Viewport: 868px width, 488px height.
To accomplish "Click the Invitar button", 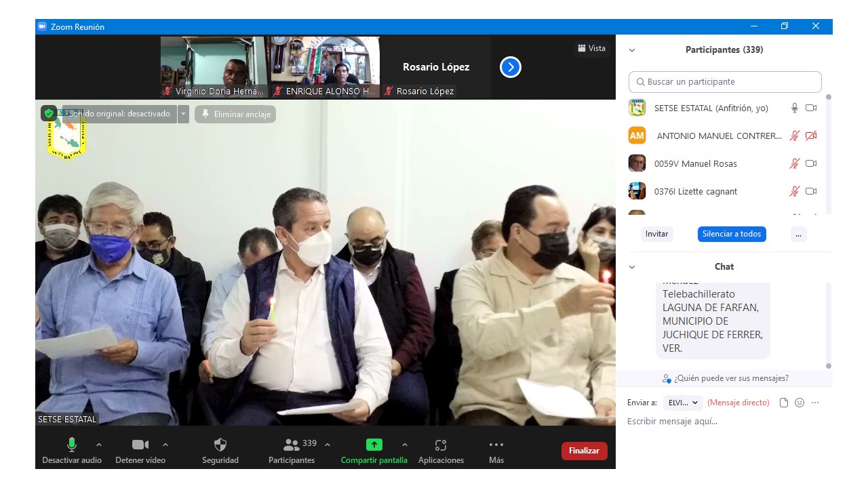I will (656, 234).
